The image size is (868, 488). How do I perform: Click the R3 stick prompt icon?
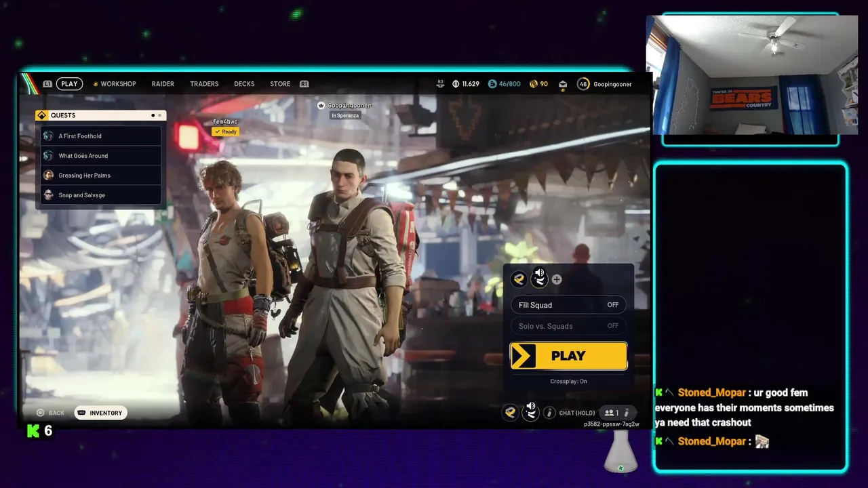click(x=440, y=84)
